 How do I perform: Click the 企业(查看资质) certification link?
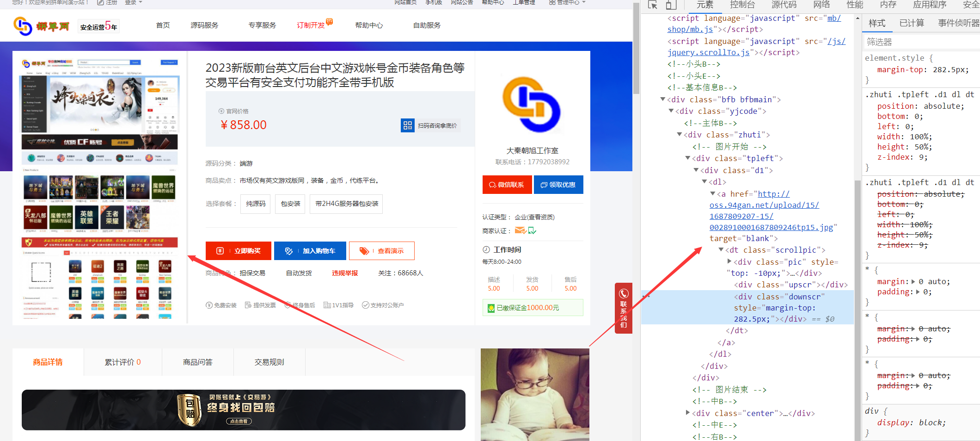(x=534, y=217)
